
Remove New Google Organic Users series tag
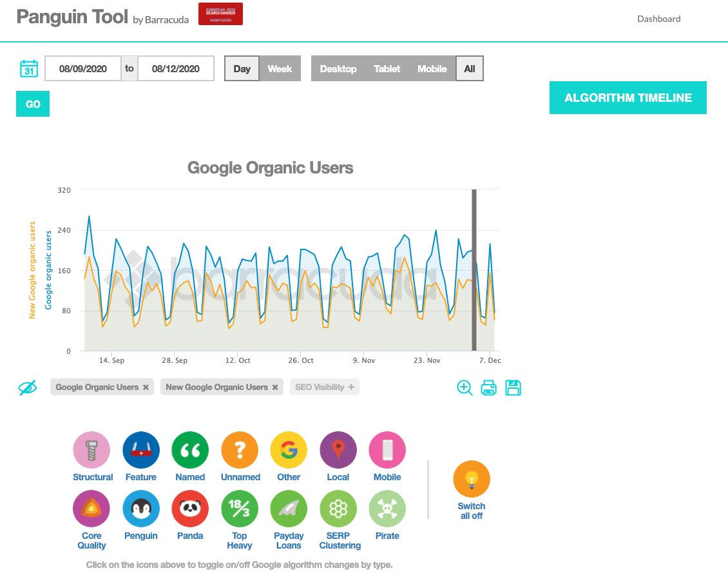point(275,387)
